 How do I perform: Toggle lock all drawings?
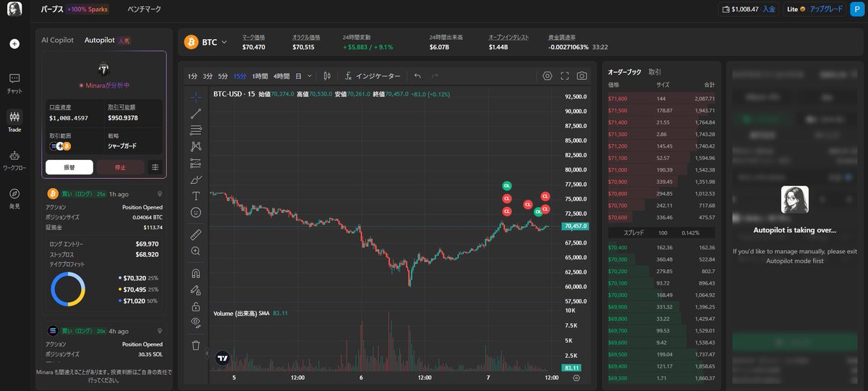[196, 306]
